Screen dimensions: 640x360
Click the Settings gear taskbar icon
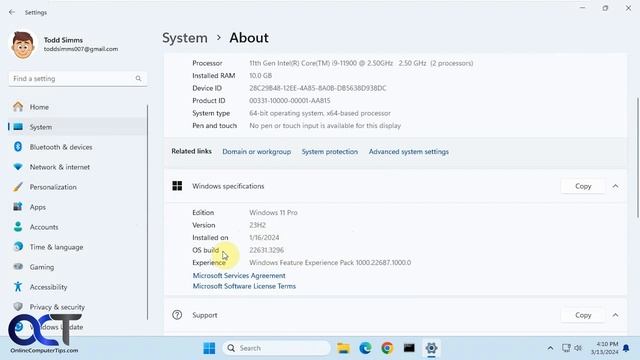pyautogui.click(x=431, y=348)
